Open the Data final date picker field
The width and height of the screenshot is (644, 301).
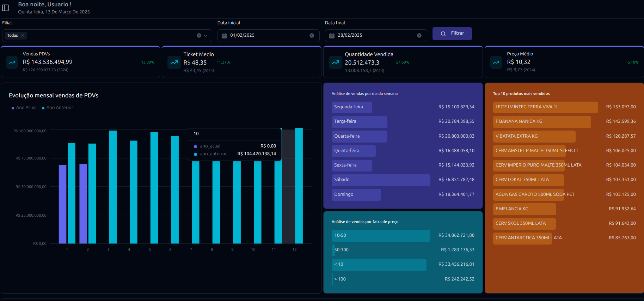(375, 36)
